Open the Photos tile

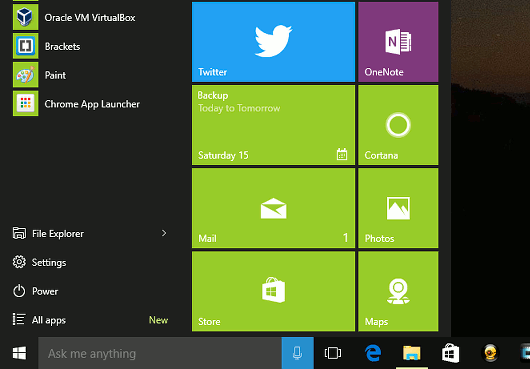tap(398, 208)
